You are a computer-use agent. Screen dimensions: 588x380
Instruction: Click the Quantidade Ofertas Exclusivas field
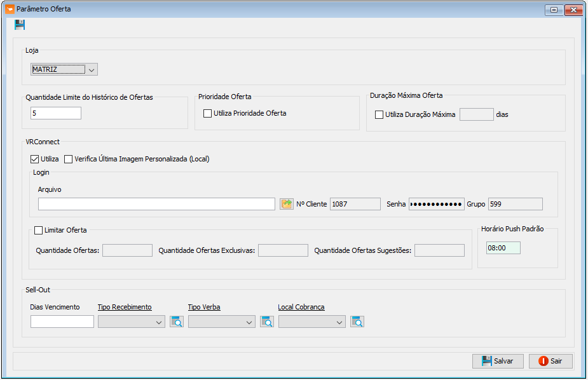click(283, 250)
